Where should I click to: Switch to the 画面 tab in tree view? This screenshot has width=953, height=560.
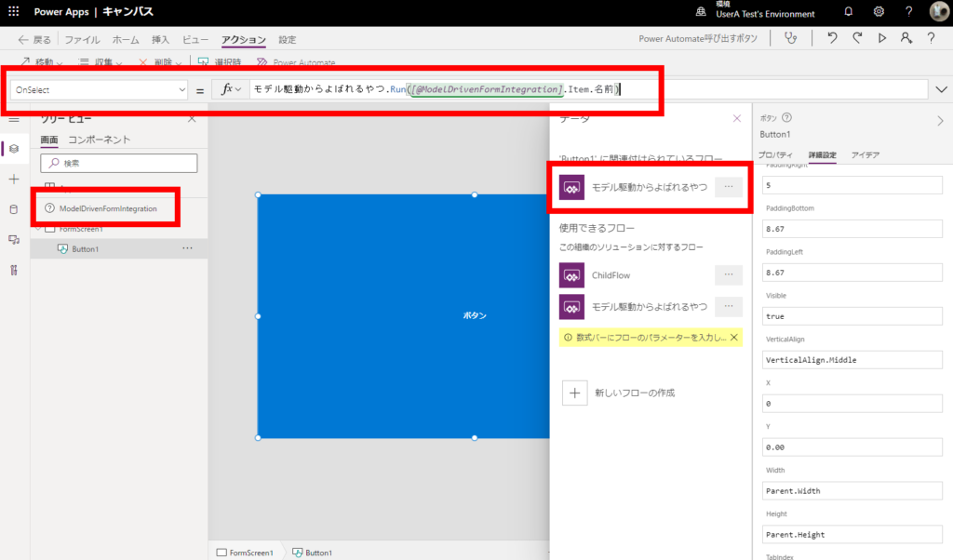tap(49, 140)
